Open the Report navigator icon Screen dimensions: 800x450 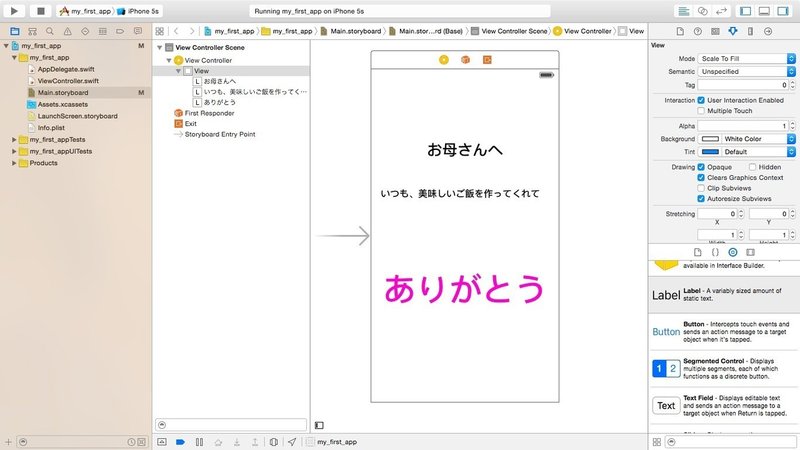coord(138,31)
